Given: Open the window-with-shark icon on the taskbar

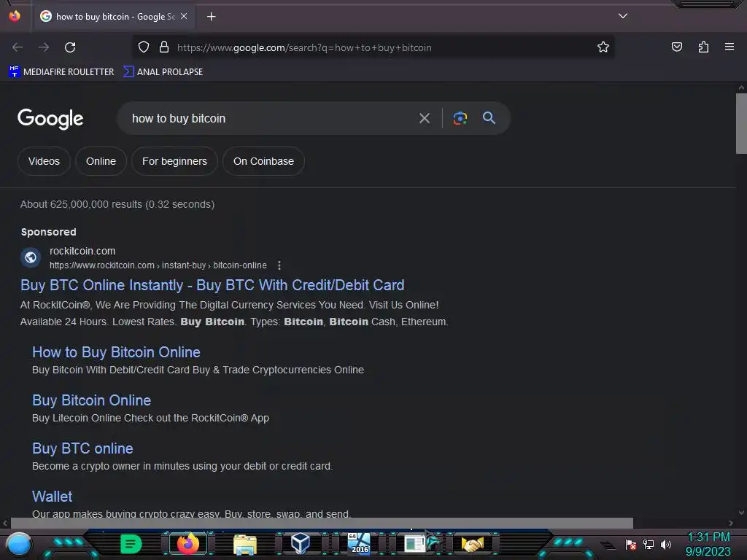Looking at the screenshot, I should pyautogui.click(x=422, y=542).
